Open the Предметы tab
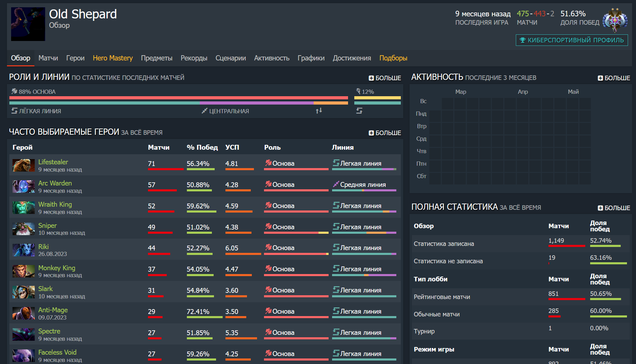 coord(157,58)
